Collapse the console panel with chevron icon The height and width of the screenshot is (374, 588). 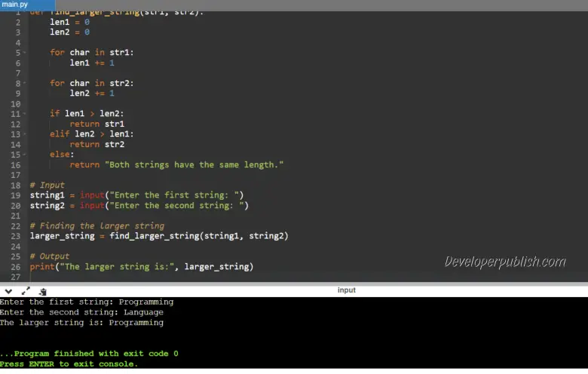[8, 291]
